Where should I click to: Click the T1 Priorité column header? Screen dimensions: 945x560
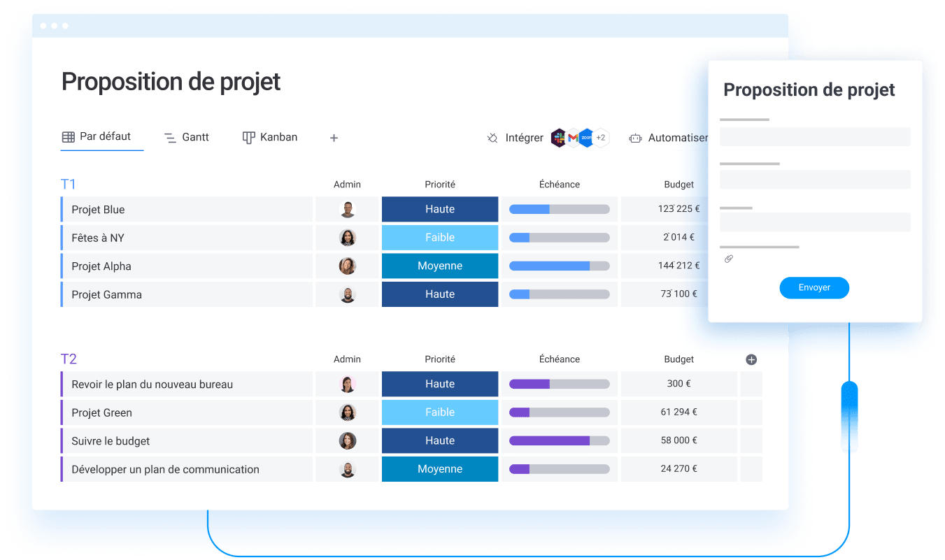coord(440,185)
